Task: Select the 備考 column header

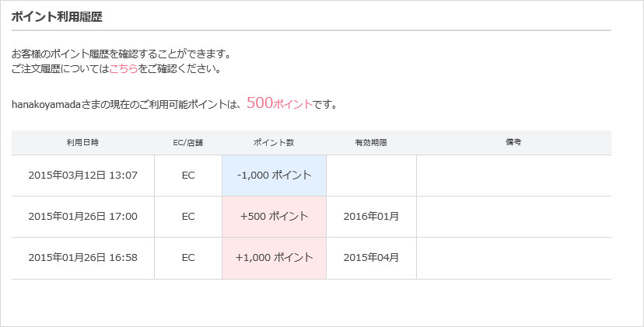Action: point(513,142)
